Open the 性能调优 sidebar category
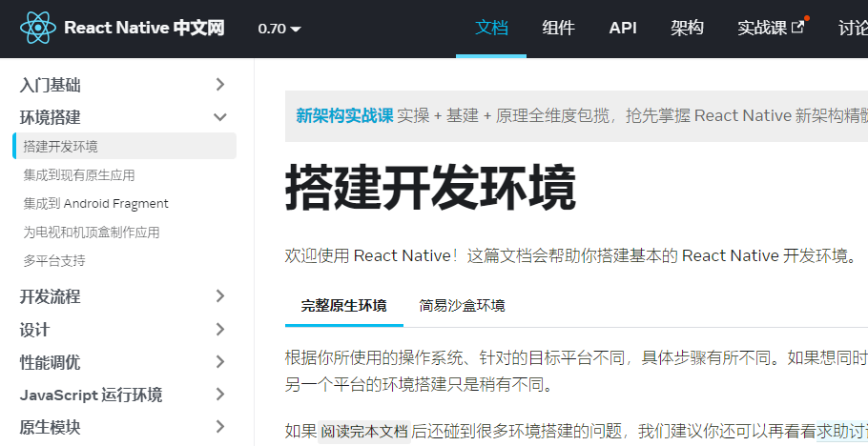The width and height of the screenshot is (868, 446). pyautogui.click(x=50, y=362)
